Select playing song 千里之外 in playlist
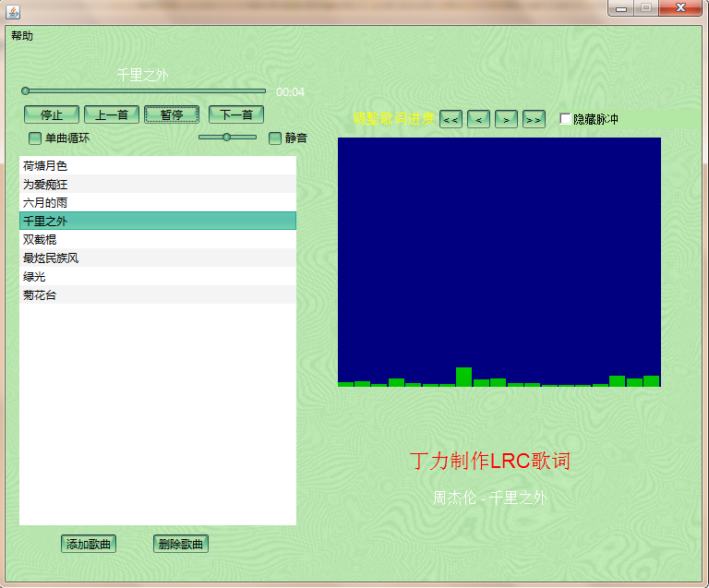Image resolution: width=709 pixels, height=588 pixels. coord(158,221)
